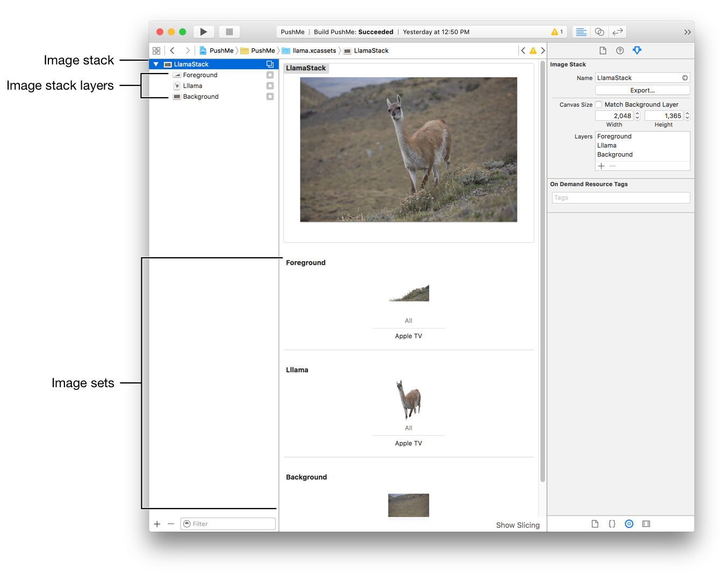The image size is (728, 580).
Task: Open the Attributes inspector tab
Action: tap(637, 50)
